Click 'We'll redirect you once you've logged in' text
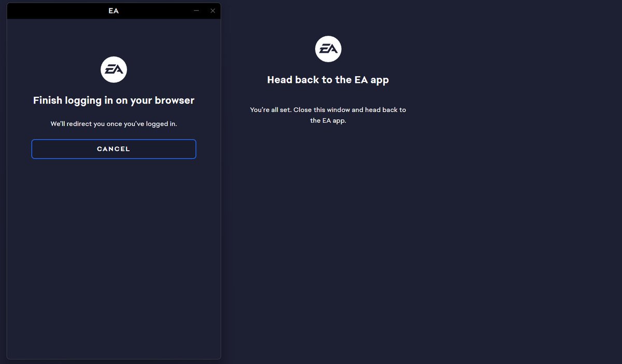The image size is (622, 364). (x=114, y=124)
